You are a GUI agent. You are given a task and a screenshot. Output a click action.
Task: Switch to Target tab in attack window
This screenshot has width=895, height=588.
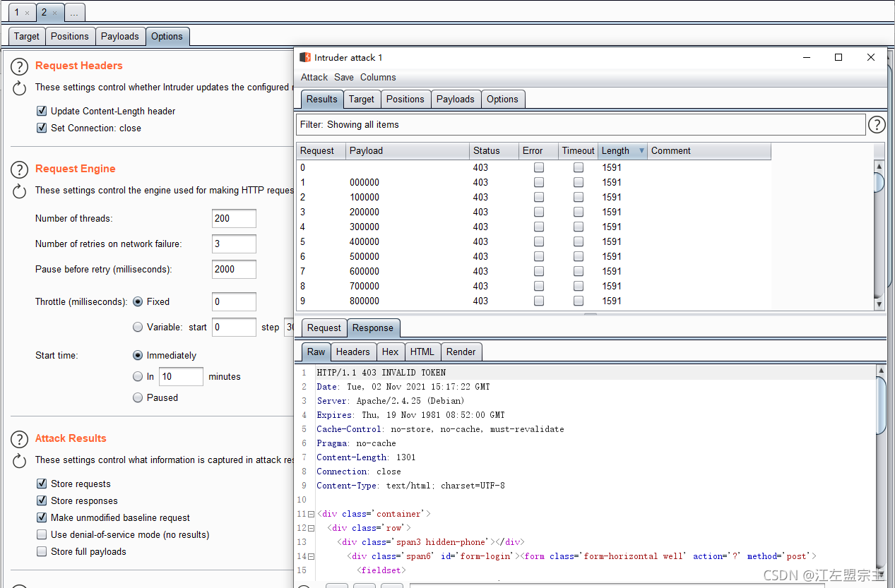362,100
